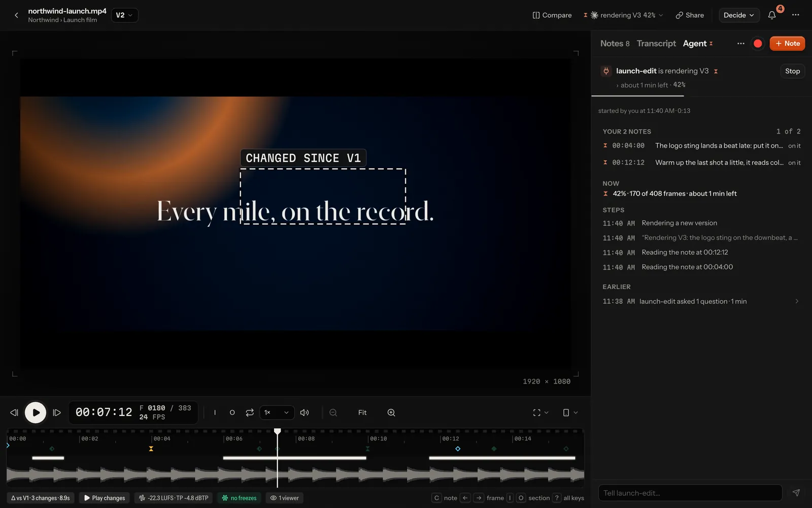Send the message to launch-edit

tap(796, 493)
